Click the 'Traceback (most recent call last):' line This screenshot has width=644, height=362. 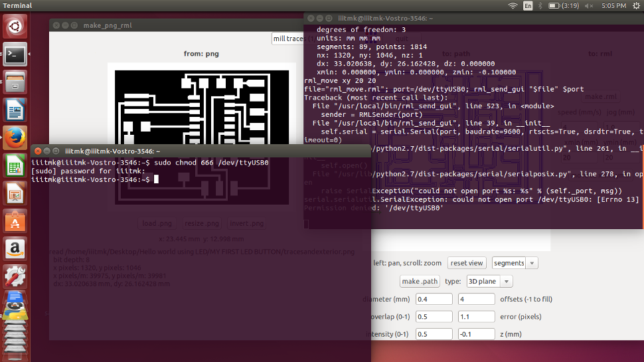click(376, 98)
